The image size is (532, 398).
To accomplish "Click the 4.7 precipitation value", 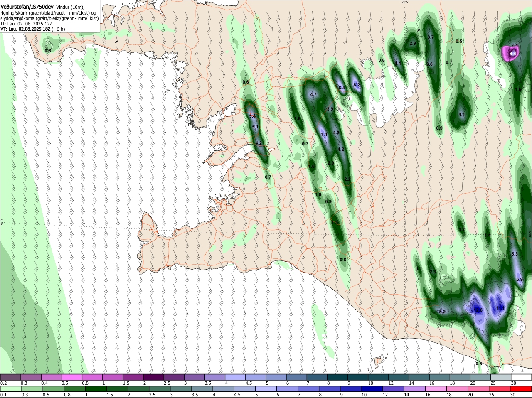I will click(x=313, y=94).
